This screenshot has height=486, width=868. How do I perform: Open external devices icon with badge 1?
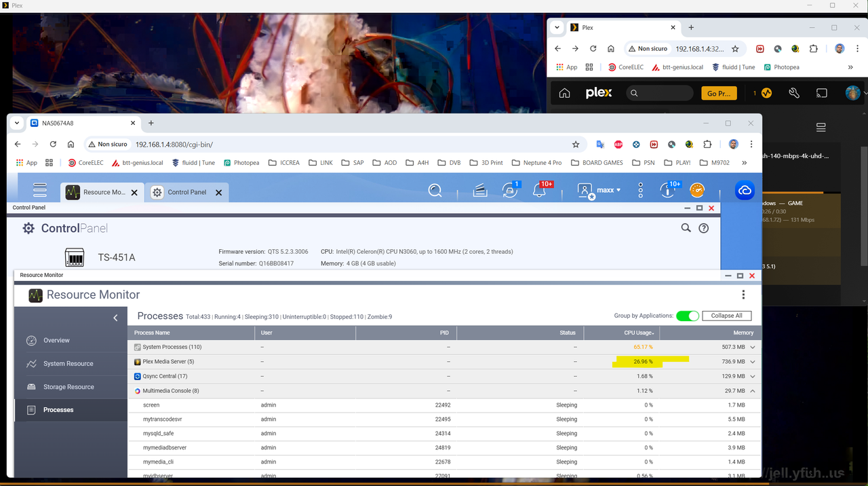point(510,190)
